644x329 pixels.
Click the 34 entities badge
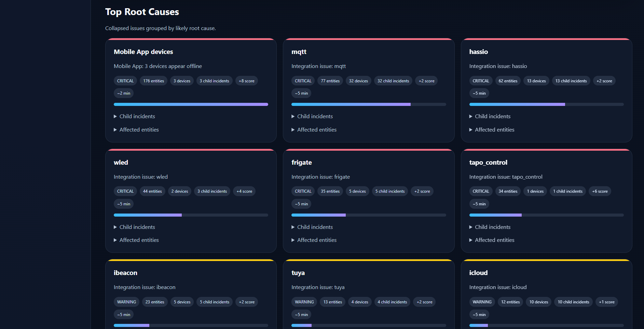pos(508,191)
